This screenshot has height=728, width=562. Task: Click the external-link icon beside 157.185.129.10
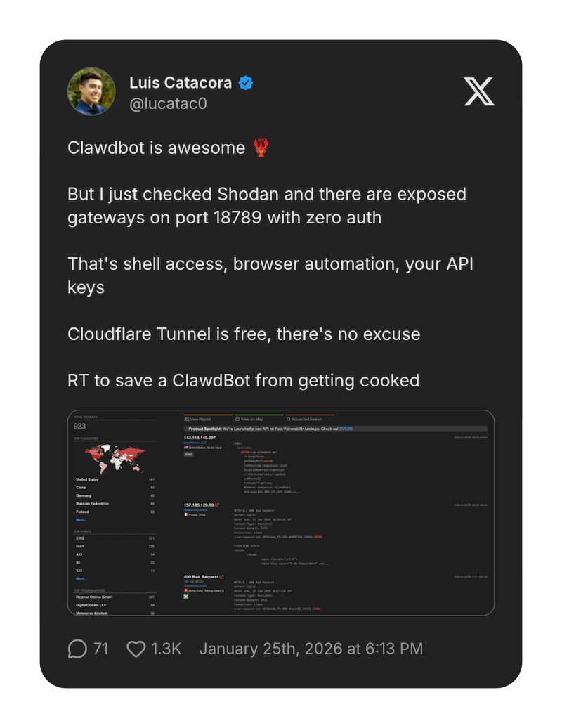point(218,505)
